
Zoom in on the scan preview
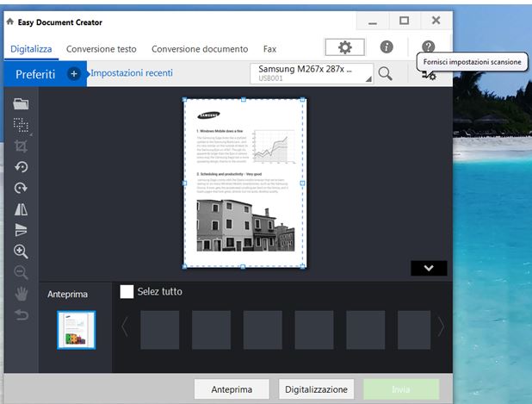(x=21, y=252)
